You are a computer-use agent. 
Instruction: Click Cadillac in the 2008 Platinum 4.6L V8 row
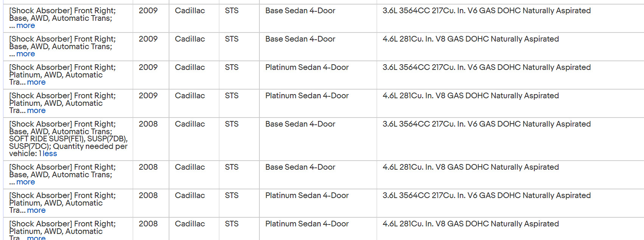pos(190,224)
